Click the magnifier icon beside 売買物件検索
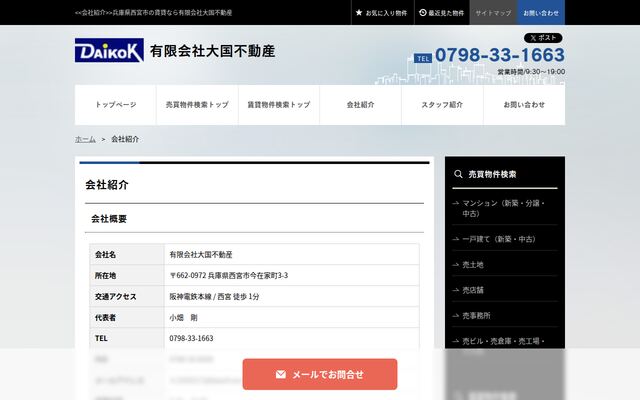640x400 pixels. click(x=458, y=174)
